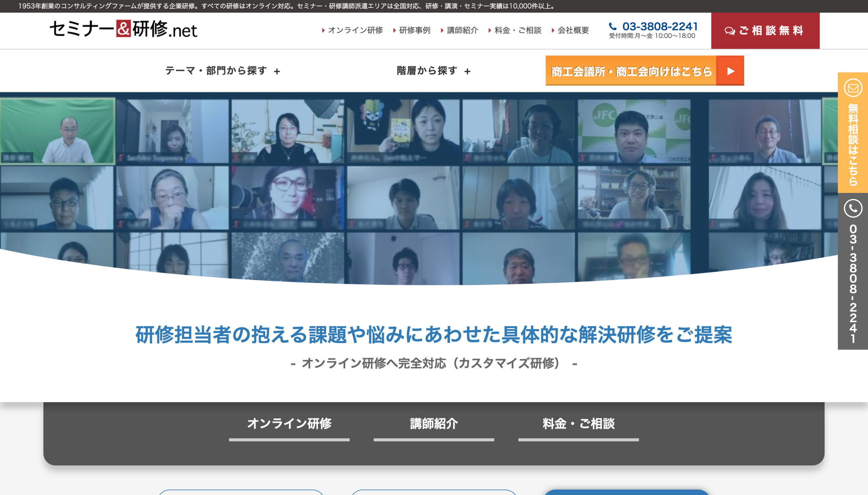Open 料金・ご相談 header link
This screenshot has height=495, width=868.
coord(517,30)
